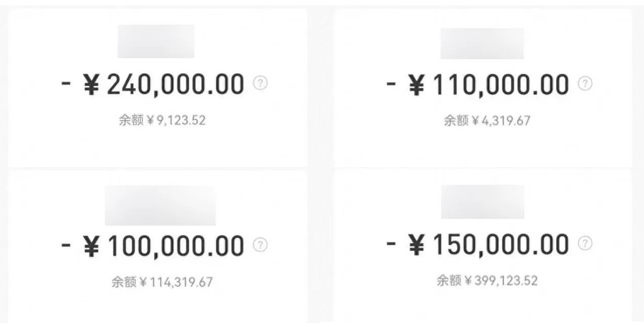
Task: Select the blurred name above ¥110,000.00
Action: pyautogui.click(x=482, y=43)
